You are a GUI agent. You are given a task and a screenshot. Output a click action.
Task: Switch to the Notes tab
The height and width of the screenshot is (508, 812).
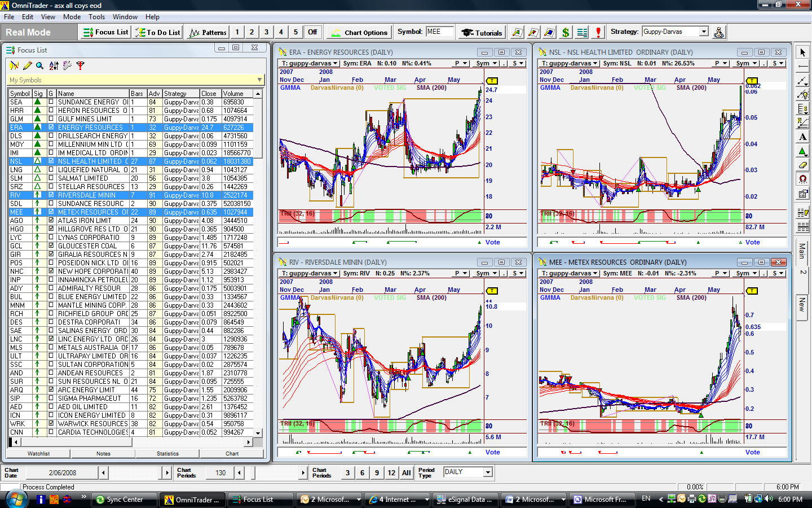click(103, 453)
